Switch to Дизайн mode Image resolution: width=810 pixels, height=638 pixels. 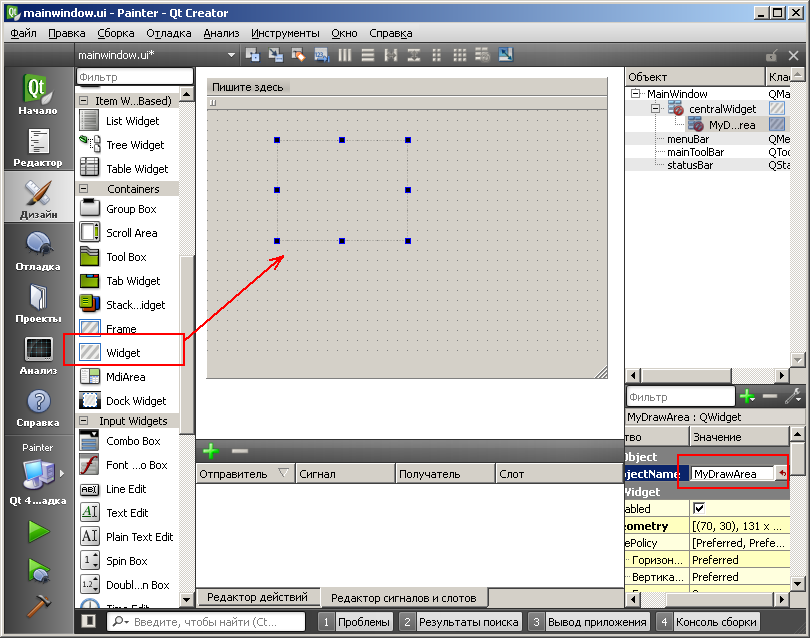click(38, 198)
